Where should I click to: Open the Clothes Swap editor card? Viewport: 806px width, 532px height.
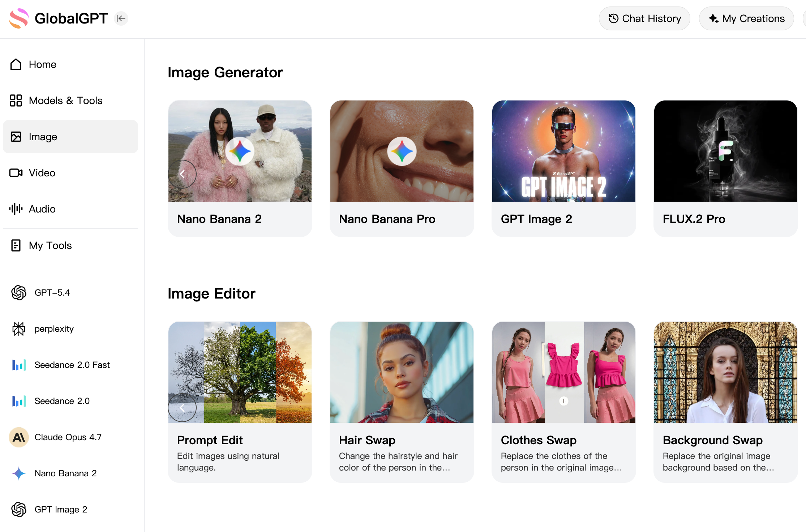pos(563,402)
